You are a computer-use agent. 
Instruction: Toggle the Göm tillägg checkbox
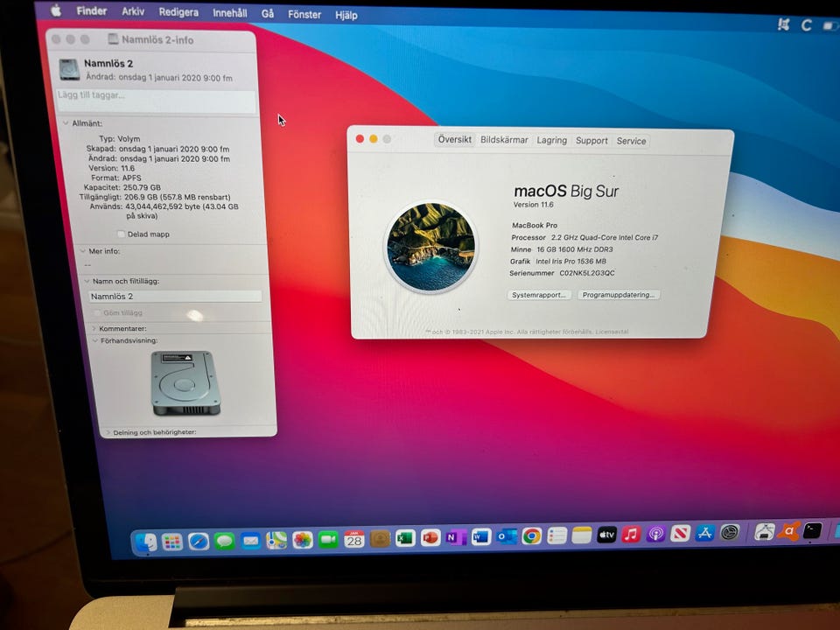click(97, 313)
